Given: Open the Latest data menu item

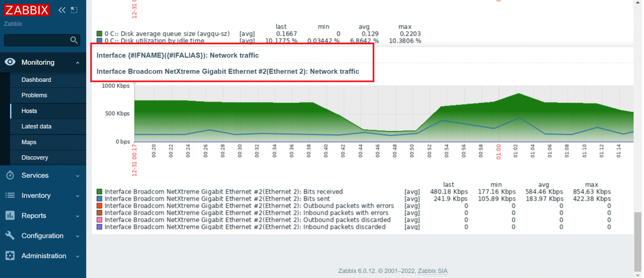Looking at the screenshot, I should 36,126.
